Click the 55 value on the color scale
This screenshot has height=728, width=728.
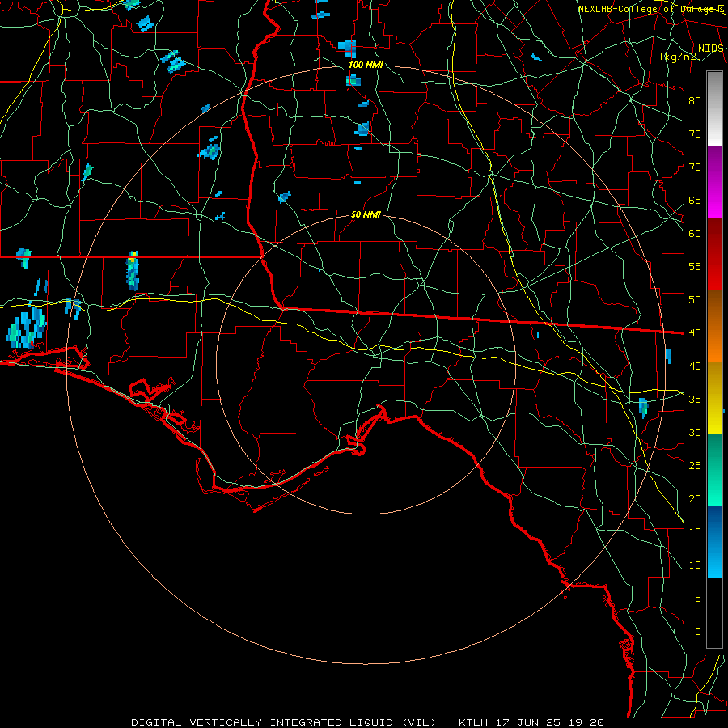point(695,266)
